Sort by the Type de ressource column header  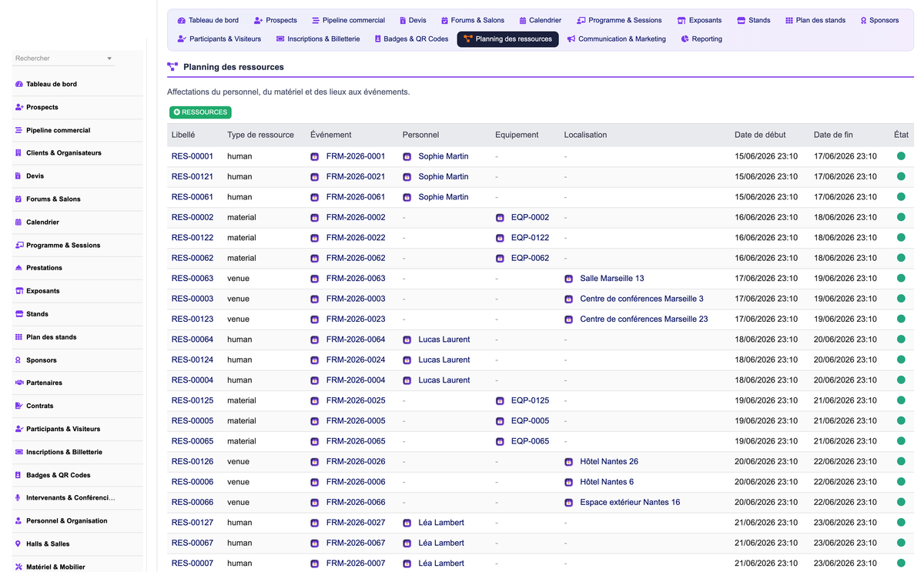(x=260, y=135)
